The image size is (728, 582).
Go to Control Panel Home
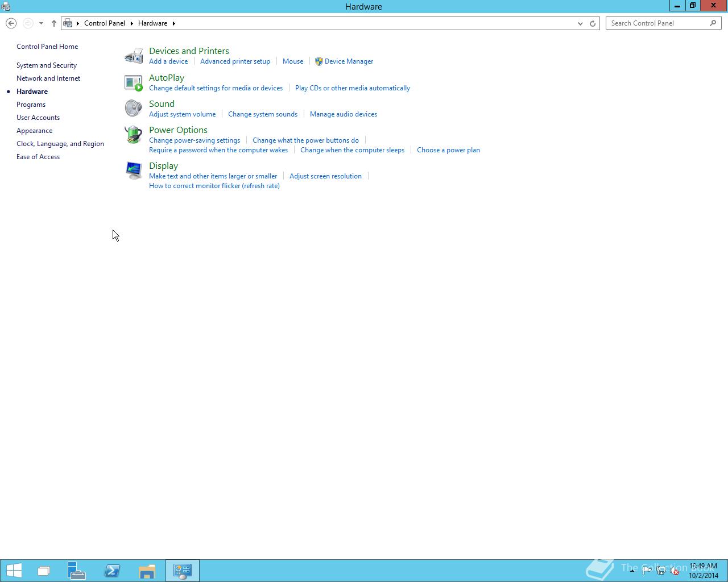tap(47, 47)
